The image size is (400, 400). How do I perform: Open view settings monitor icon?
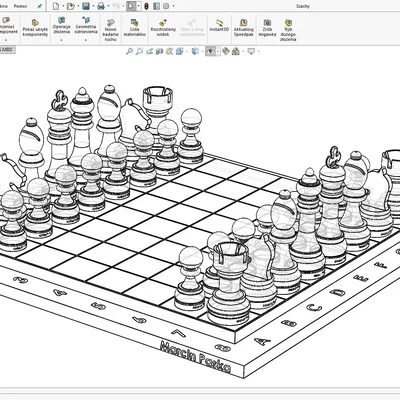click(251, 51)
